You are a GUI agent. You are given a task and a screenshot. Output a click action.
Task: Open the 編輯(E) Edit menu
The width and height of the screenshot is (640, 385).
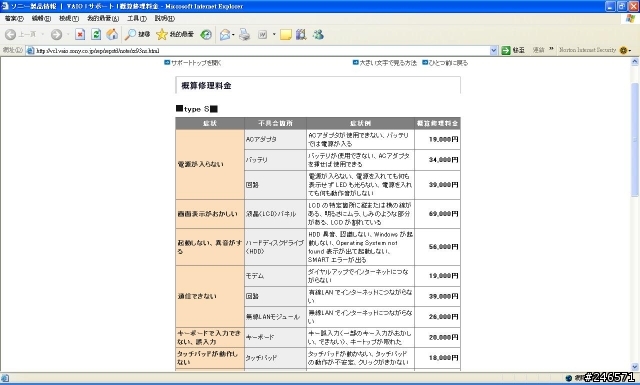(41, 18)
